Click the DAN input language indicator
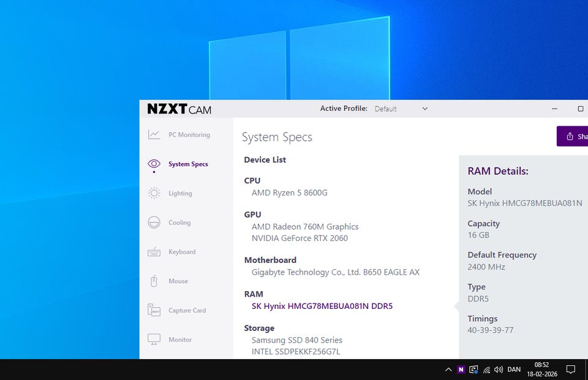 [514, 370]
